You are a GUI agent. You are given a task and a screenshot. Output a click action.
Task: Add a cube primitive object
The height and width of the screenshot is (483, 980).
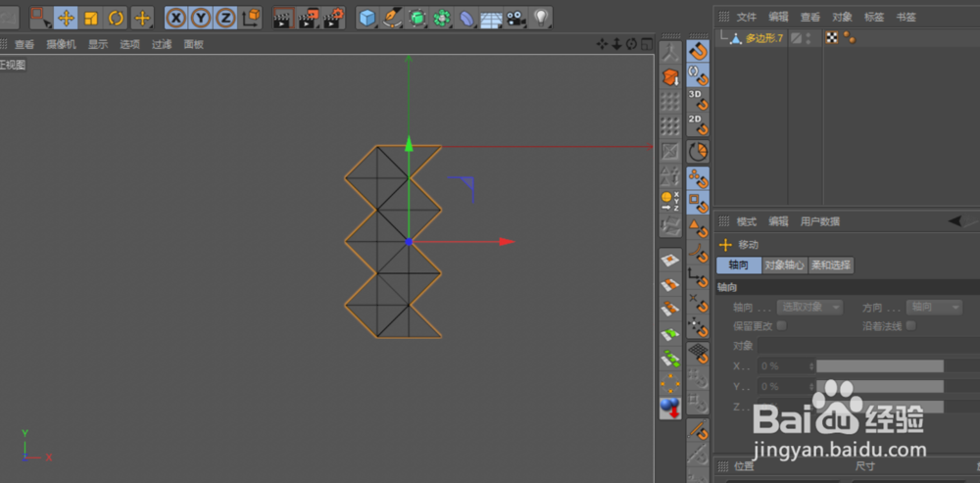(x=367, y=18)
